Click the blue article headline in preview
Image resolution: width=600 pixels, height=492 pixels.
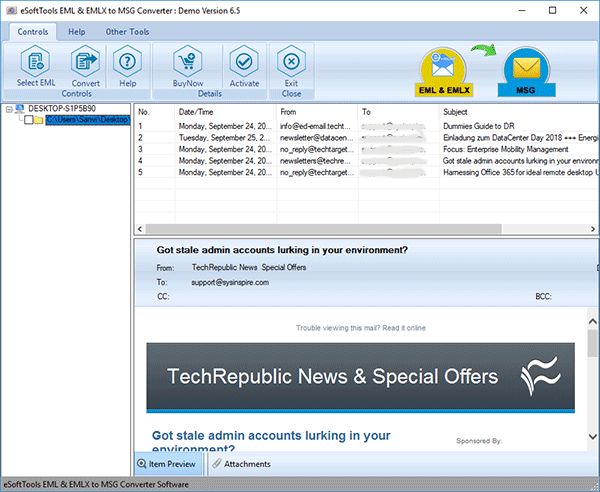pos(271,441)
